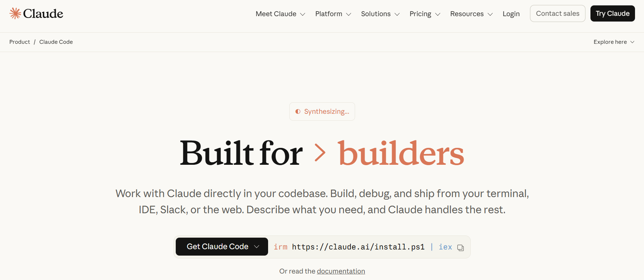Viewport: 644px width, 280px height.
Task: Click 'Or read the' text
Action: pos(297,271)
